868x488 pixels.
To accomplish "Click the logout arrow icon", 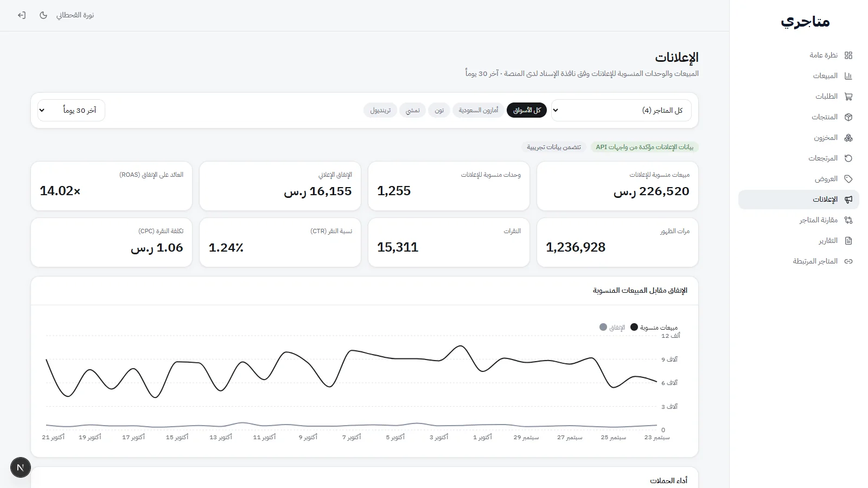I will [22, 15].
